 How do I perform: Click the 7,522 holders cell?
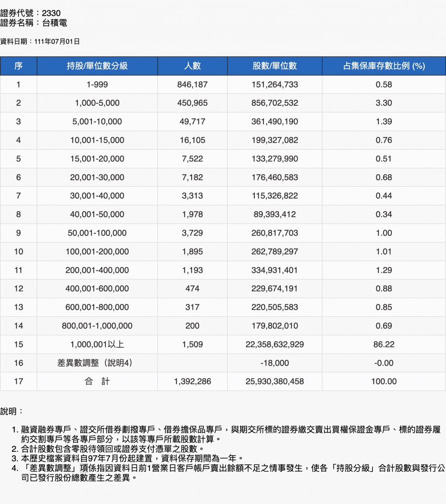point(192,159)
